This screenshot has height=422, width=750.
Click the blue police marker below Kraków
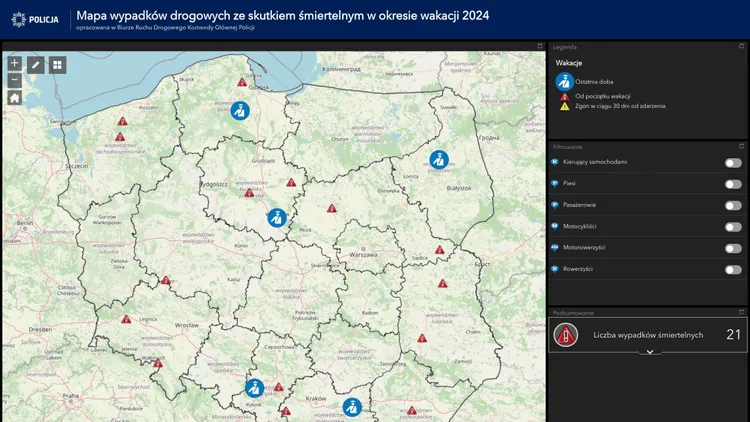[x=352, y=407]
